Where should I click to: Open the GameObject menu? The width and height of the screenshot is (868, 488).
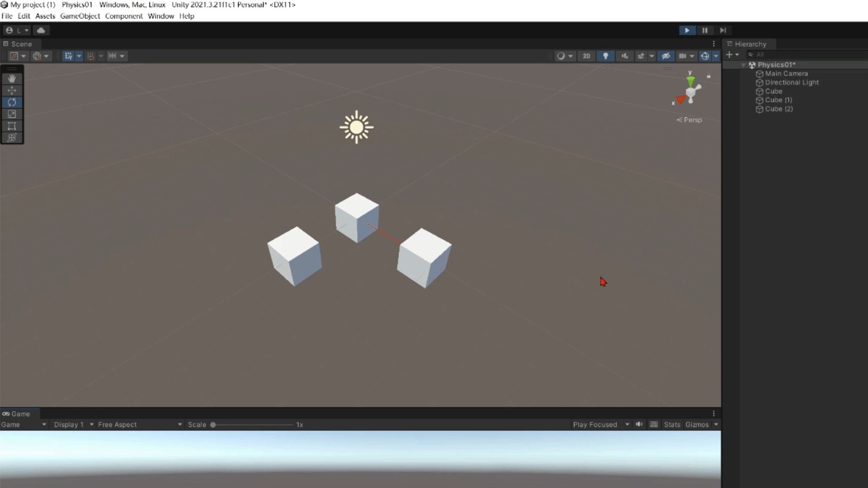pos(80,16)
